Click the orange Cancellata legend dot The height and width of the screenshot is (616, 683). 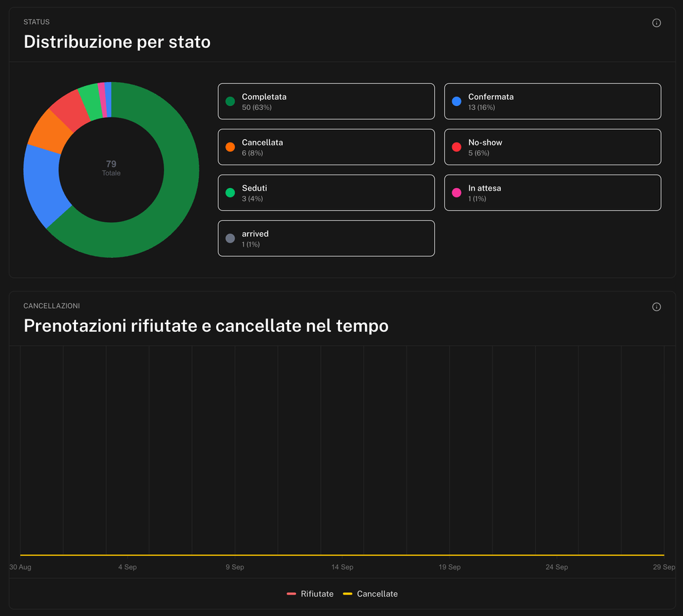click(230, 147)
